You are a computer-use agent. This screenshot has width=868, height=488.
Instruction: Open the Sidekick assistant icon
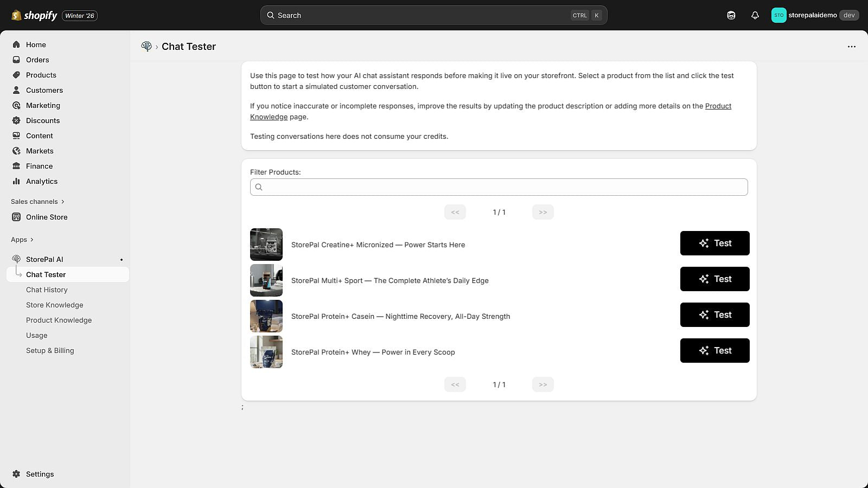point(731,15)
